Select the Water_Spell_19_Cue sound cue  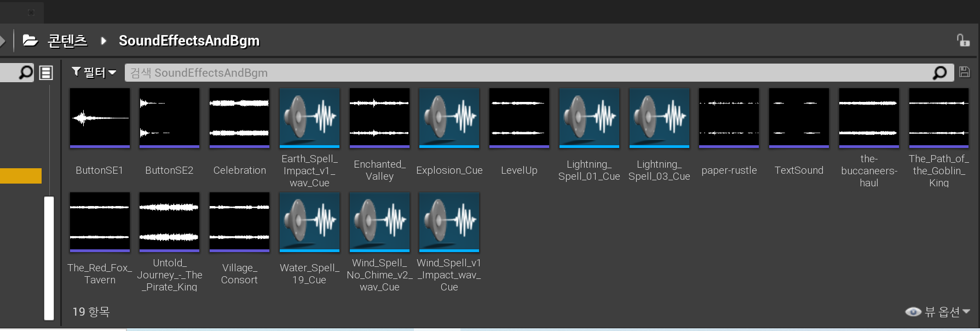point(309,222)
